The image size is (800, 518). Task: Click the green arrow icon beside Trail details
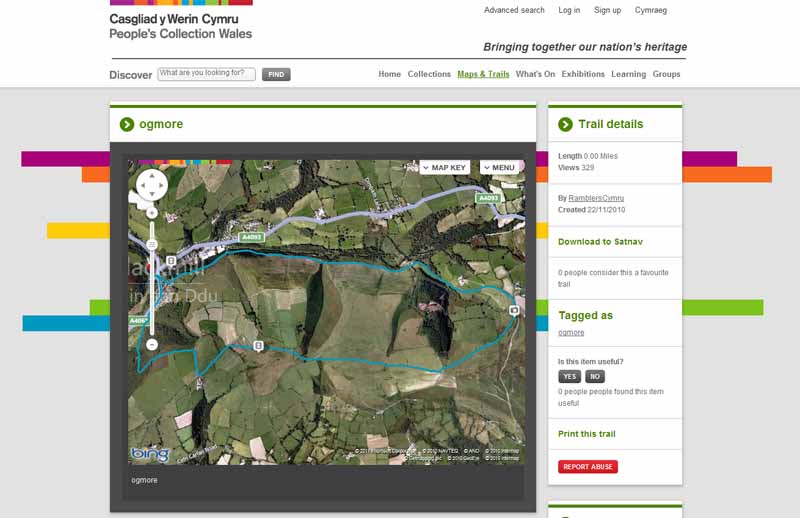click(565, 124)
